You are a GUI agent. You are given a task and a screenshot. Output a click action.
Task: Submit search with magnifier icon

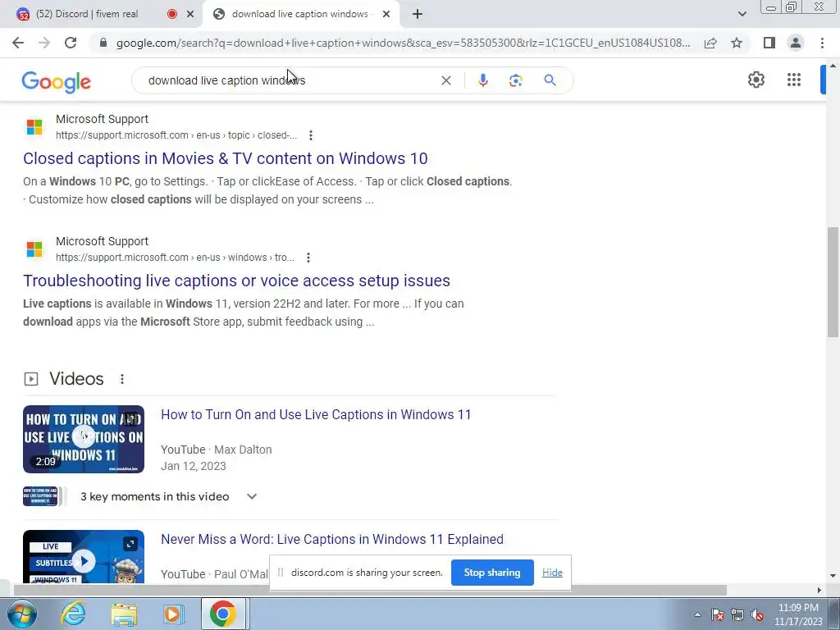pyautogui.click(x=550, y=80)
